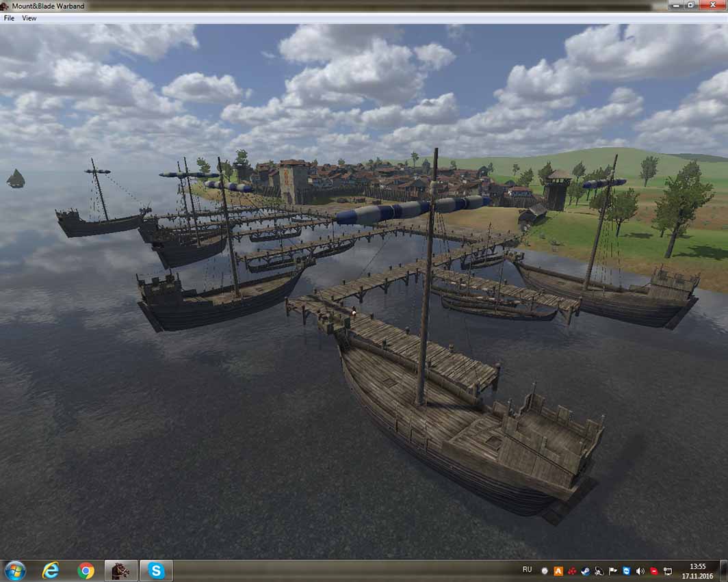The height and width of the screenshot is (582, 728).
Task: Open the View menu
Action: click(29, 18)
